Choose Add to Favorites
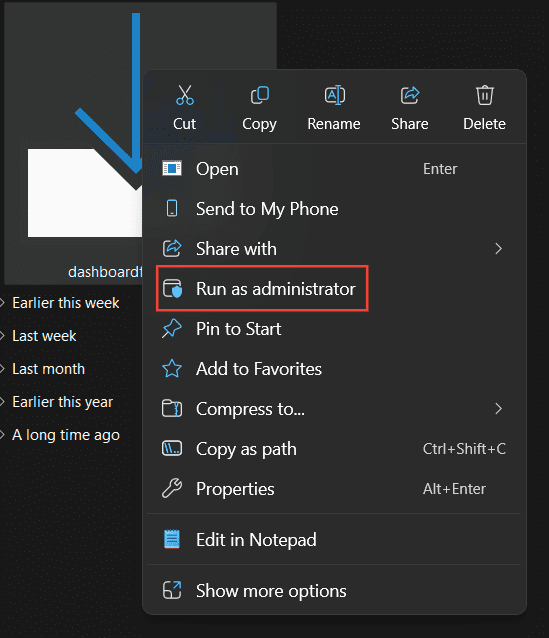 (x=334, y=369)
